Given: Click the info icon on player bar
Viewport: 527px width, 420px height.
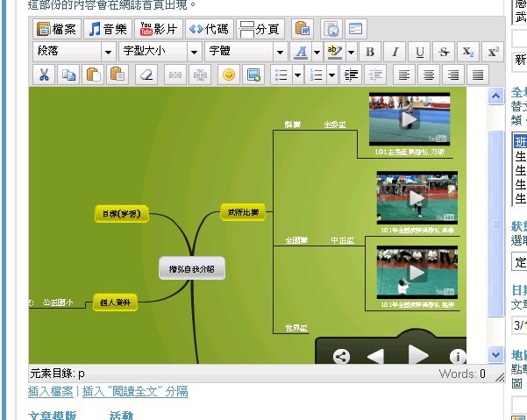Looking at the screenshot, I should coord(458,357).
